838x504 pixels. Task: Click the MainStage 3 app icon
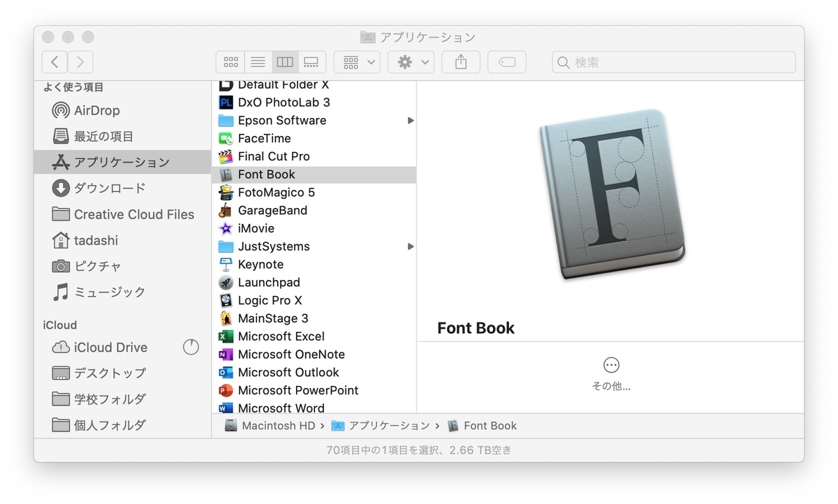226,318
